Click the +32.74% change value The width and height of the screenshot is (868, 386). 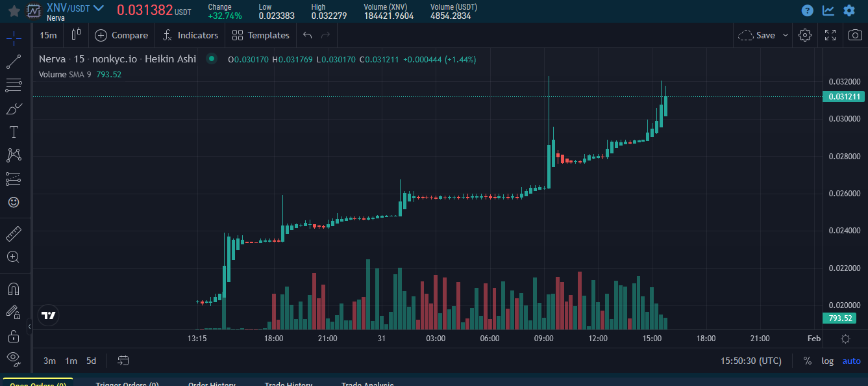click(x=225, y=16)
